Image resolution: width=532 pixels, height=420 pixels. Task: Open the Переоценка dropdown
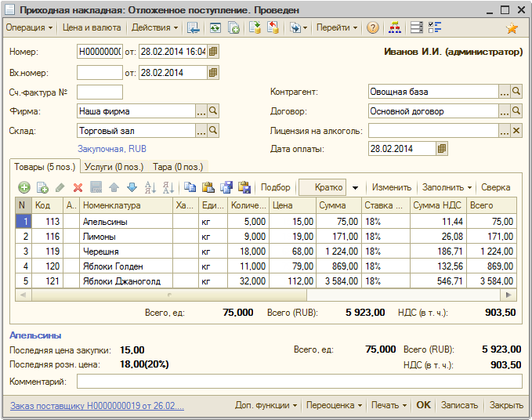coord(334,405)
